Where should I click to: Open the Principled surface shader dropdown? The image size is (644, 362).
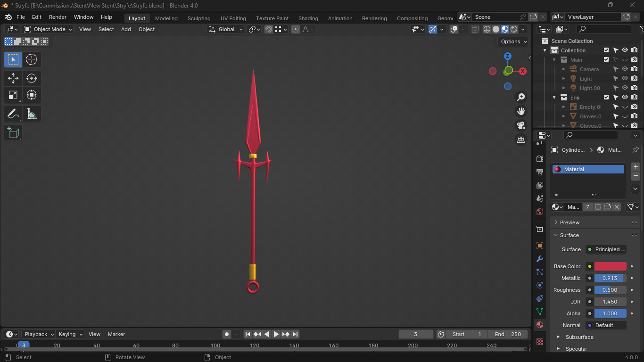(606, 249)
